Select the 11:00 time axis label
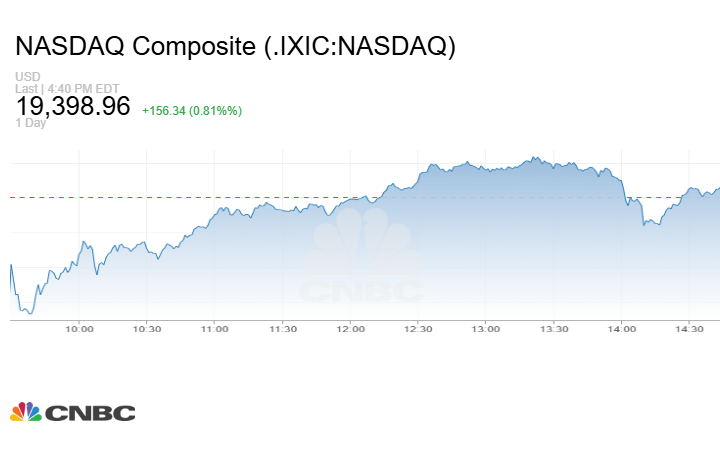720x450 pixels. click(215, 329)
